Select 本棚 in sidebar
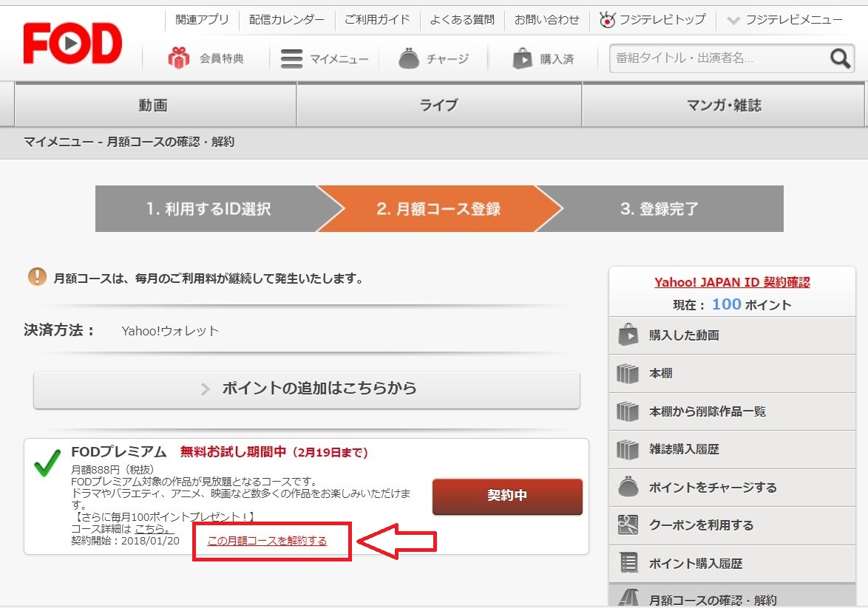The height and width of the screenshot is (608, 868). point(733,373)
